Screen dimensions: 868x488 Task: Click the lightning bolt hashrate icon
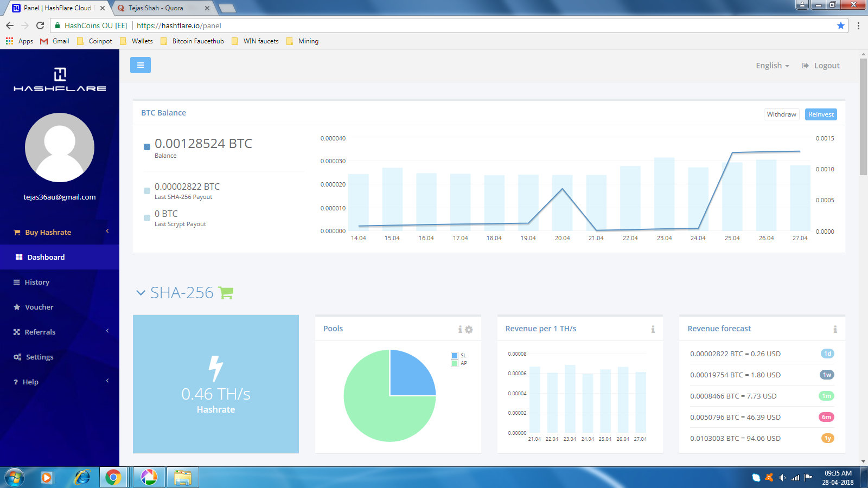point(216,368)
